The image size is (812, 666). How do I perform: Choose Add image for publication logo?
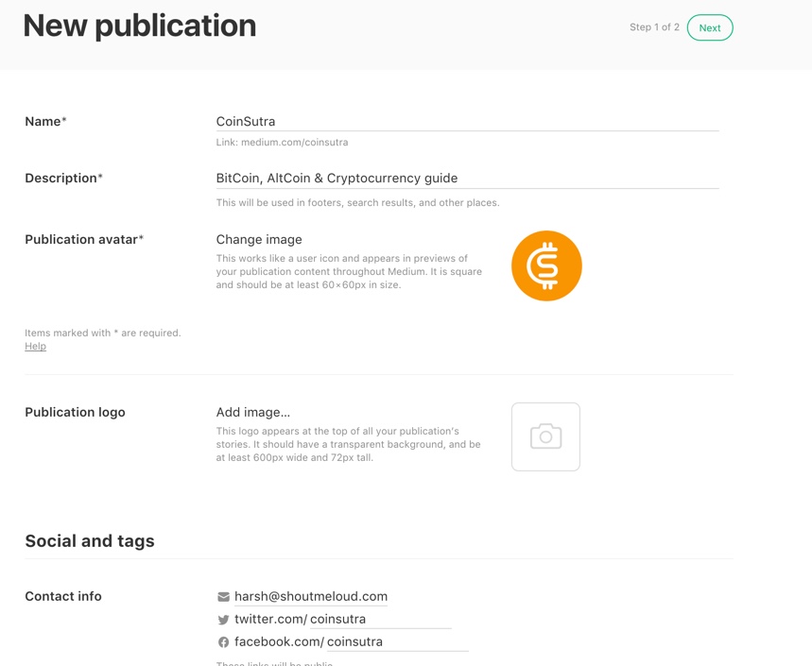(x=252, y=413)
